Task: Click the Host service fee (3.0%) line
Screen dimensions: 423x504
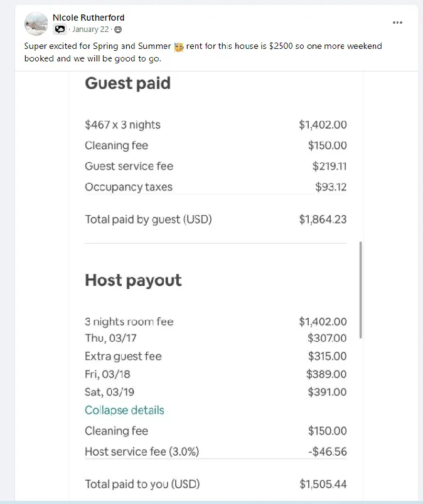Action: coord(142,451)
